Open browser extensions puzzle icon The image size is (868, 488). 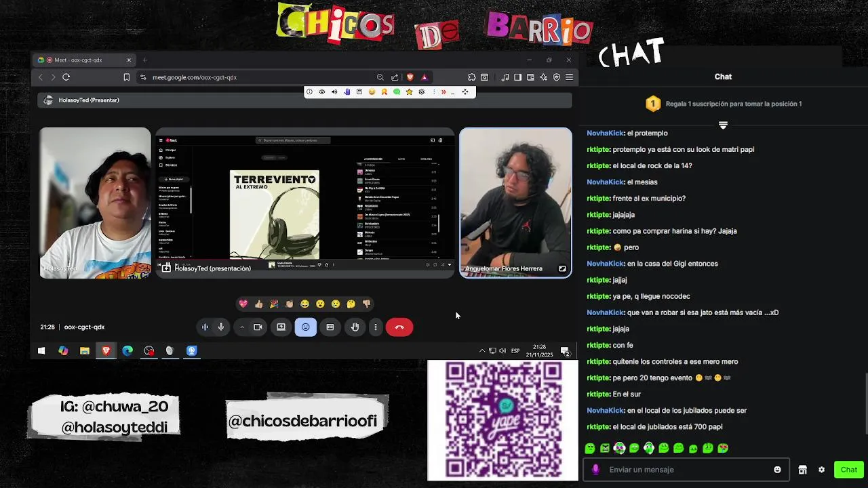coord(472,77)
